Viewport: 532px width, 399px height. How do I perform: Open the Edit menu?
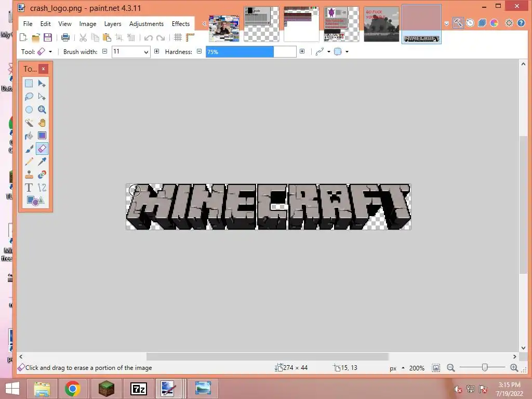click(46, 24)
